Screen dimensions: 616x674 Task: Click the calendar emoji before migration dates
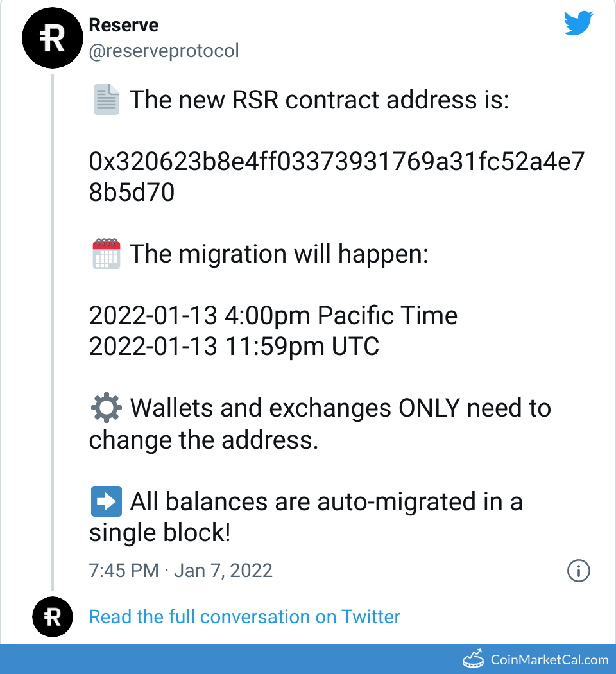pyautogui.click(x=106, y=254)
